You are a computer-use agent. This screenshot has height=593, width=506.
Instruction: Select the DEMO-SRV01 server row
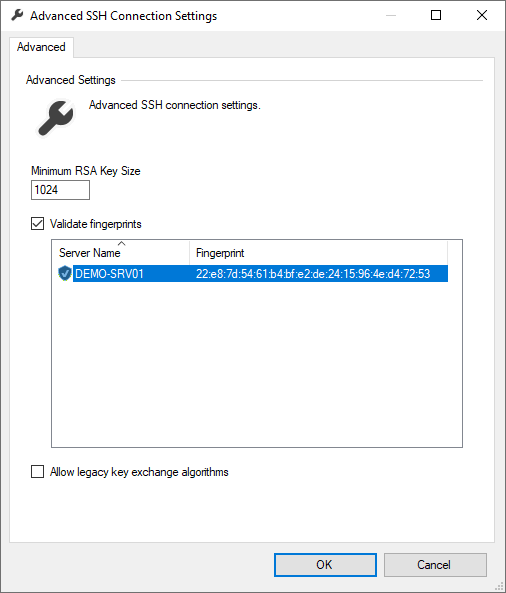click(252, 273)
